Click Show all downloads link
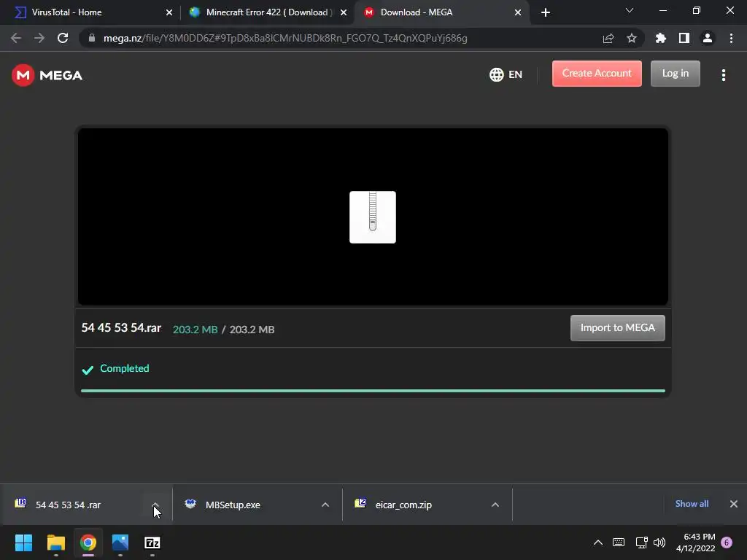This screenshot has height=560, width=747. point(692,504)
